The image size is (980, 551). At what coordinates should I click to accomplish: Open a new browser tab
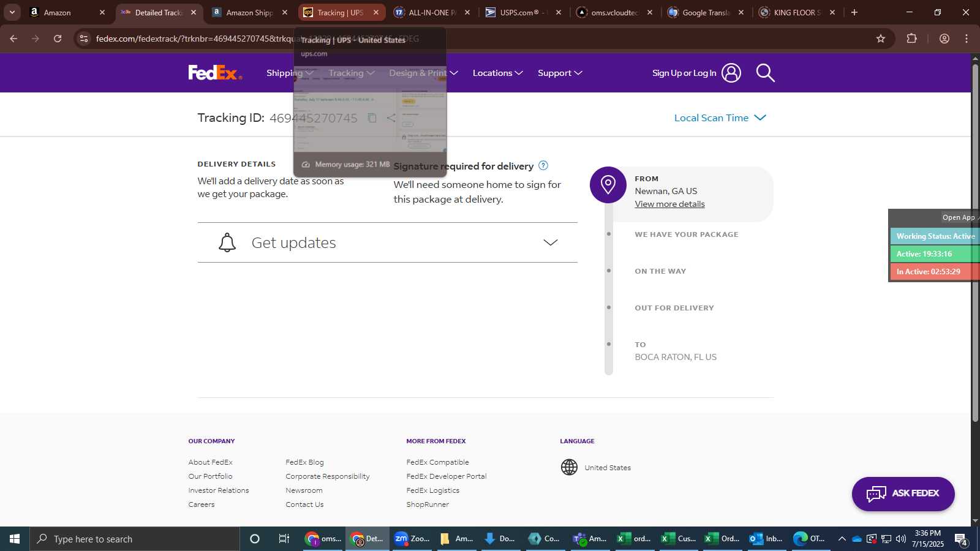[854, 12]
